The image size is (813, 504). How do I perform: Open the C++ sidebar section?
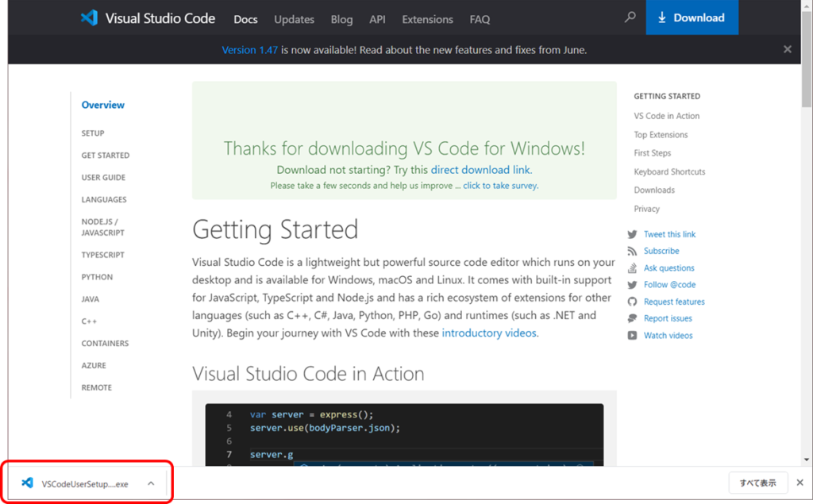[x=89, y=321]
